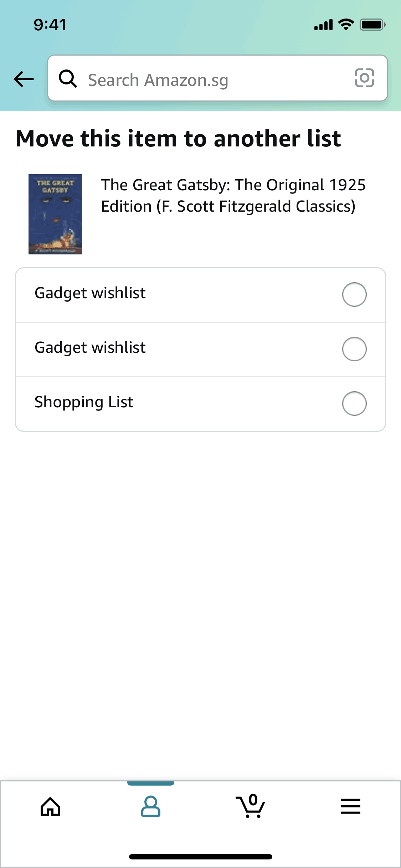Open the shopping cart icon
Image resolution: width=401 pixels, height=868 pixels.
(x=251, y=806)
